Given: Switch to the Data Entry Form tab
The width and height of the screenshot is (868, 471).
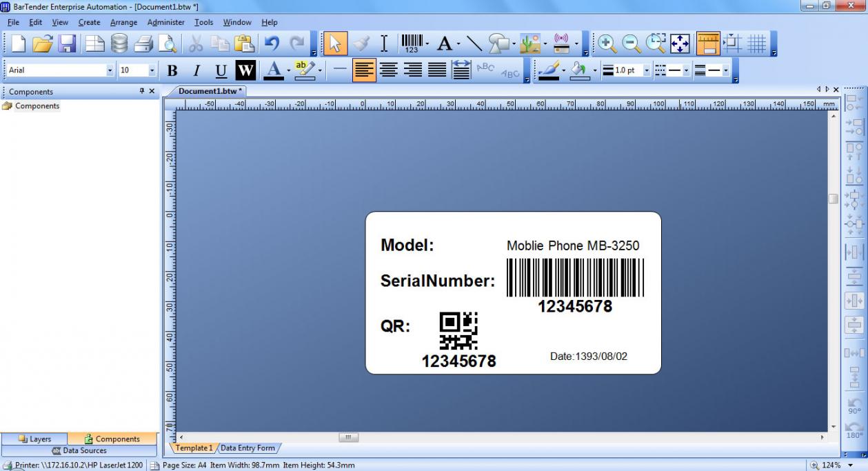Looking at the screenshot, I should pos(248,448).
